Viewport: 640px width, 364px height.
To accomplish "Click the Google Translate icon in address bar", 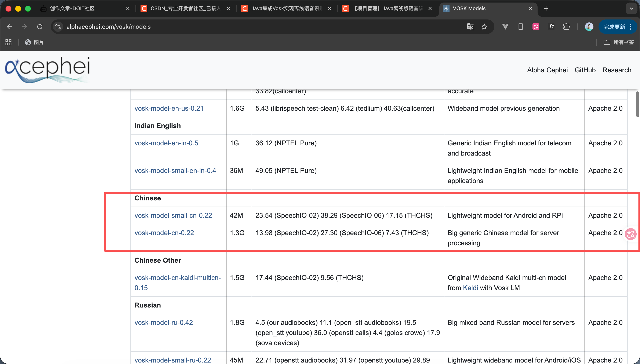I will pos(470,27).
